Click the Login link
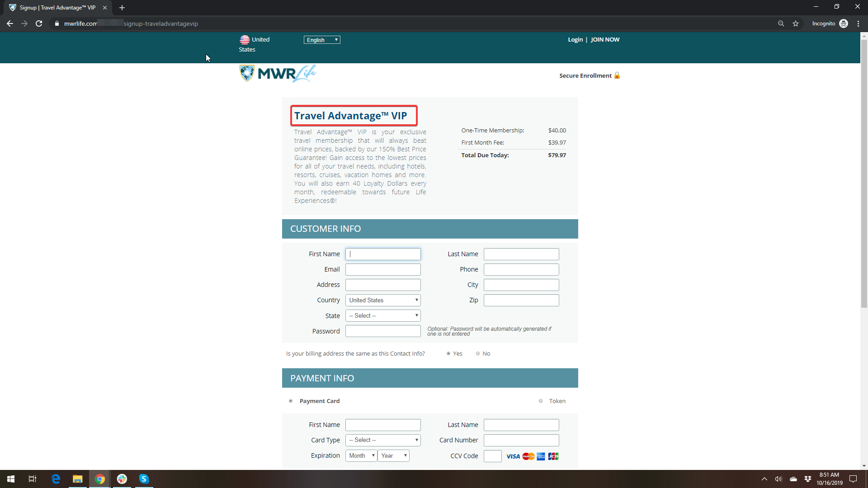The image size is (868, 488). tap(575, 40)
